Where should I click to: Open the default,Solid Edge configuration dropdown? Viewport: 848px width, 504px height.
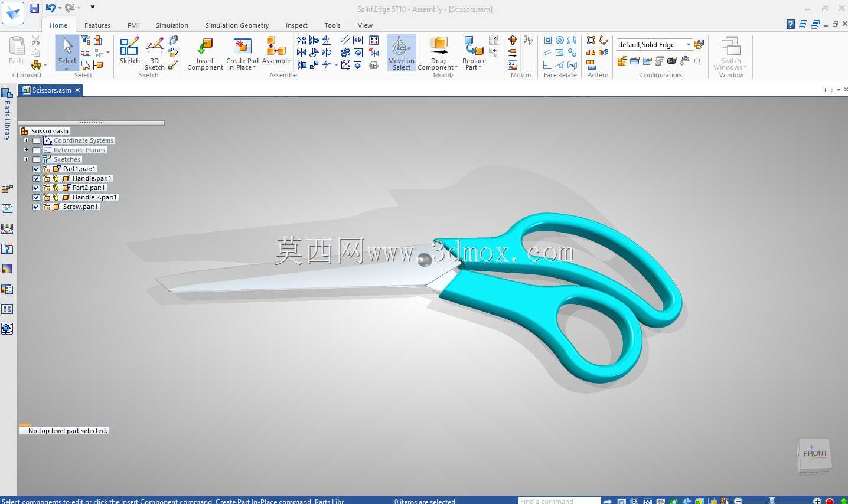click(689, 45)
